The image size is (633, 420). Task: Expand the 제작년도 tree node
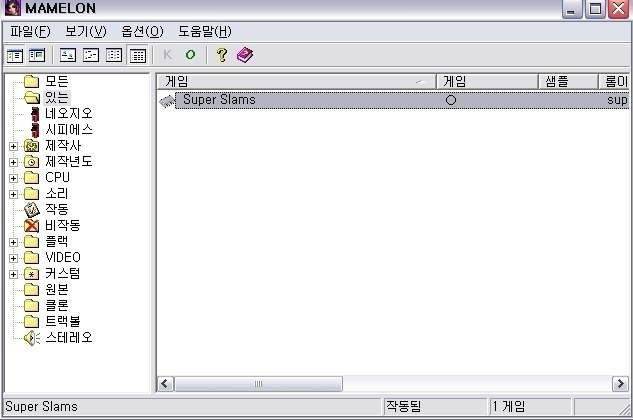pos(13,162)
